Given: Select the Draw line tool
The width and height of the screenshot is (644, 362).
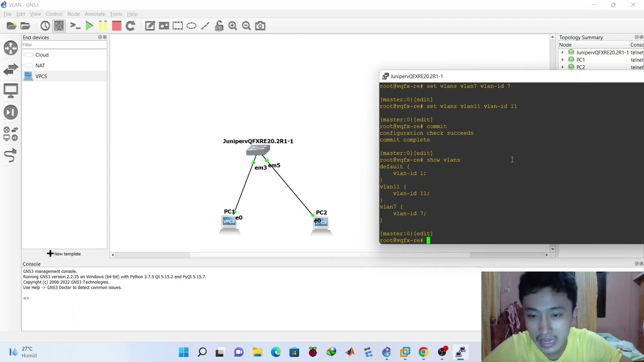Looking at the screenshot, I should click(205, 26).
